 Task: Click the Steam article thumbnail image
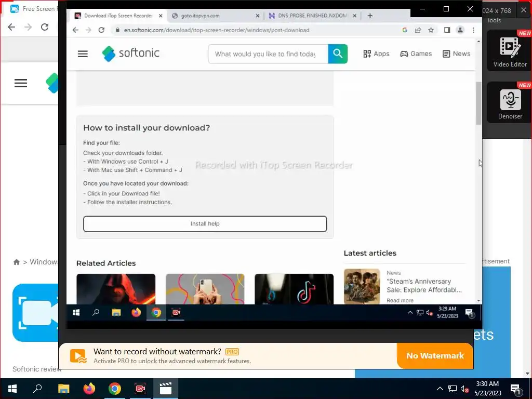coord(362,286)
